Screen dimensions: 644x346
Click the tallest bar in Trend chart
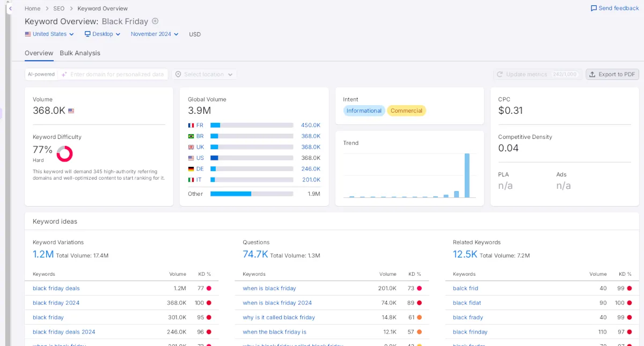(467, 175)
